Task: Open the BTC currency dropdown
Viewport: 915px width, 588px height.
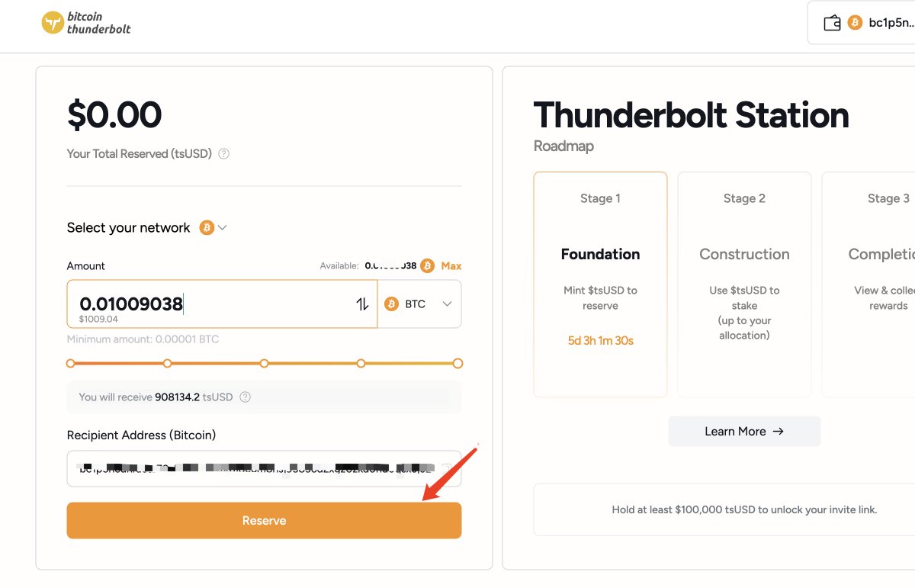Action: pos(419,304)
